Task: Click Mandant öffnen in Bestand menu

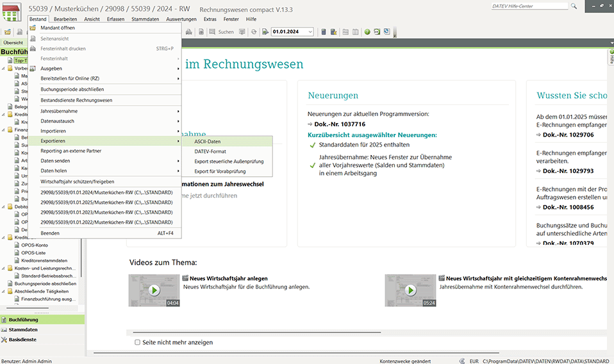Action: (x=104, y=28)
